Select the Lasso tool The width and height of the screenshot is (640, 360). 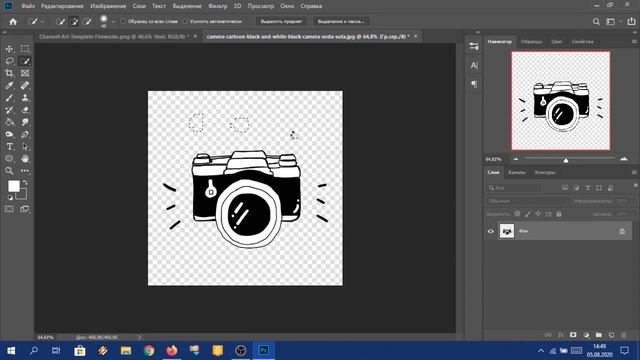click(9, 61)
